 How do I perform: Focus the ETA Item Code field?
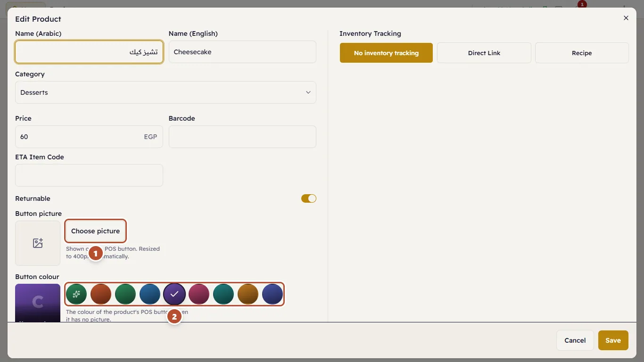coord(89,175)
